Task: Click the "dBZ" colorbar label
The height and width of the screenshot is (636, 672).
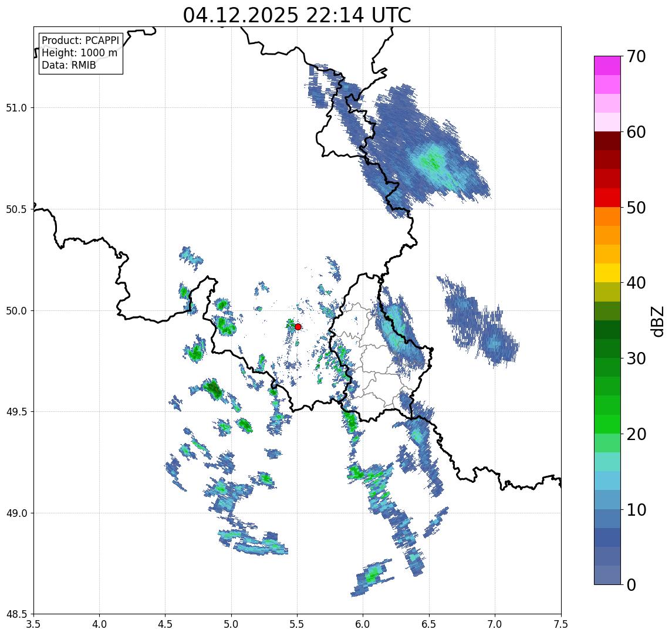Action: click(x=657, y=322)
